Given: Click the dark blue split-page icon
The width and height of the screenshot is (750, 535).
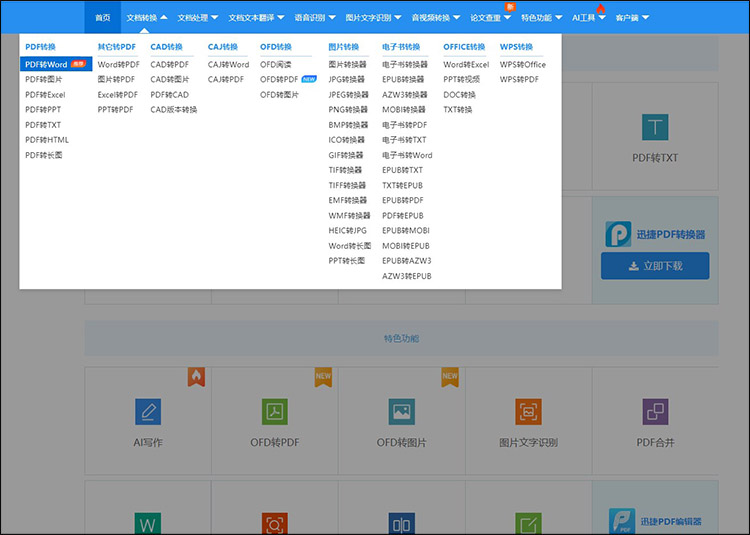Looking at the screenshot, I should [x=401, y=524].
